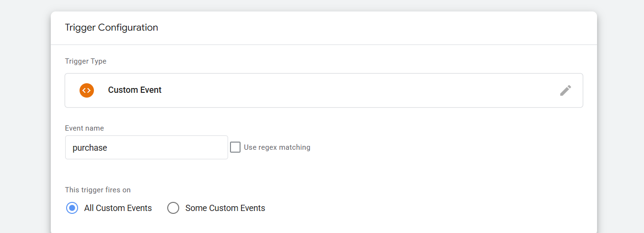Click blank header area right of "Trigger Configuration"
Viewport: 644px width, 233px height.
tap(383, 28)
